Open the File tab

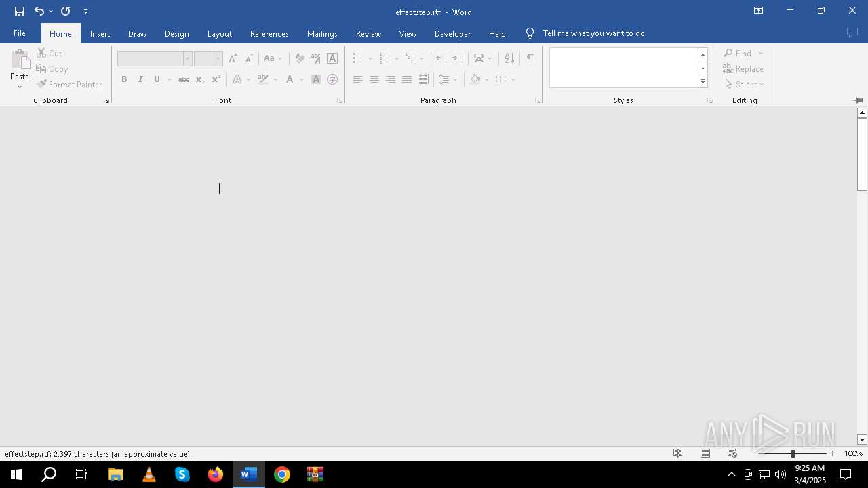coord(20,33)
